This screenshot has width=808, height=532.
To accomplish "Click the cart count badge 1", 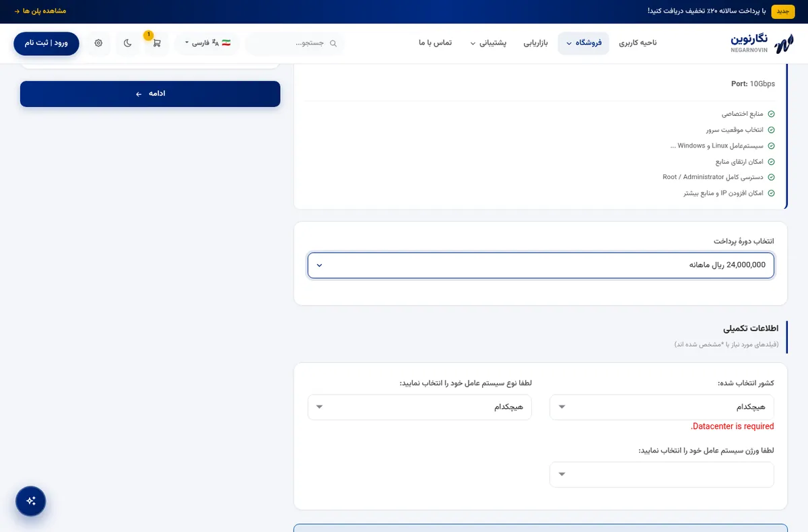I will click(148, 35).
